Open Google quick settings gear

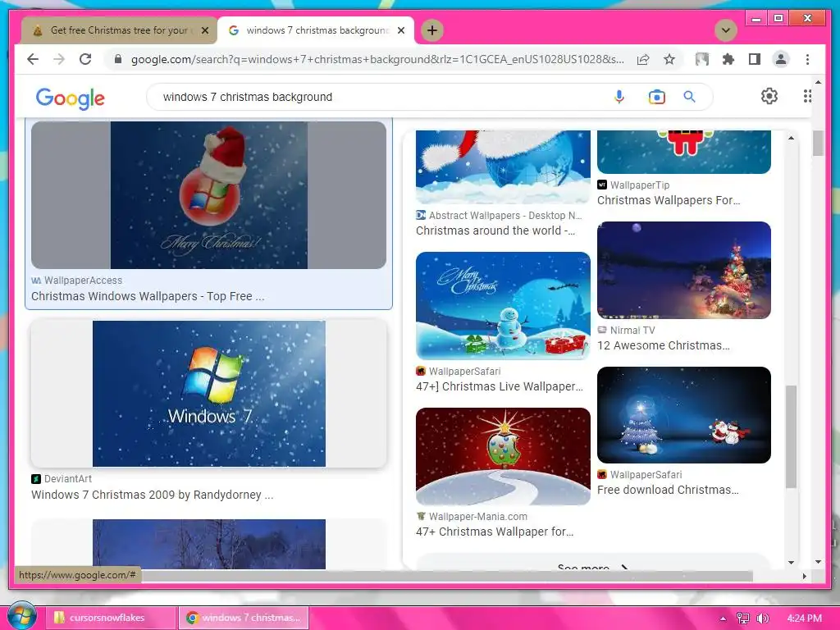(769, 97)
